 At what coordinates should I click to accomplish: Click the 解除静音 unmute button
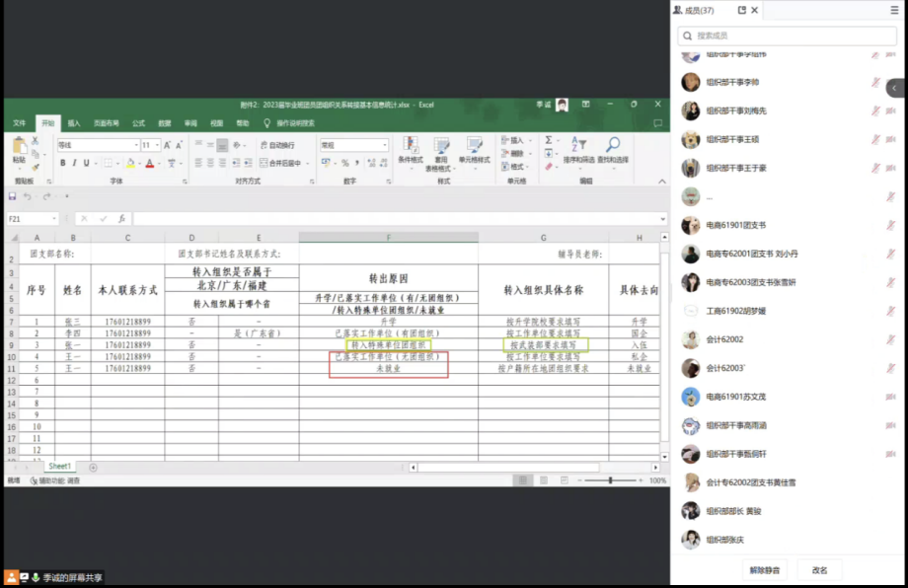[763, 570]
